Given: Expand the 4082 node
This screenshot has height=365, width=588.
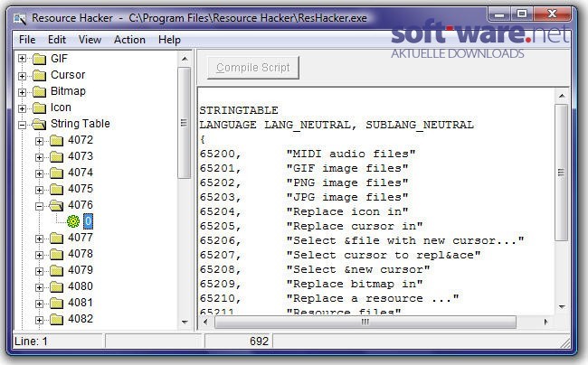Looking at the screenshot, I should (x=40, y=320).
